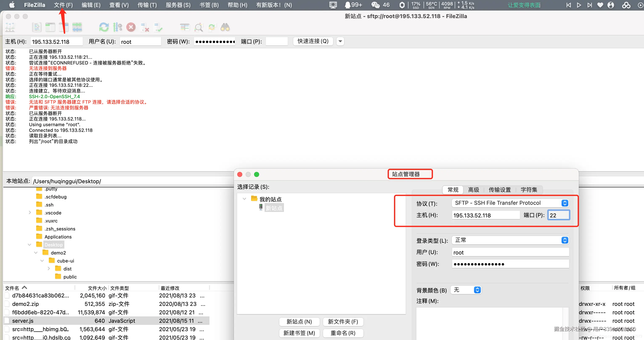Open Site Manager toolbar icon
The height and width of the screenshot is (340, 644).
pyautogui.click(x=10, y=27)
